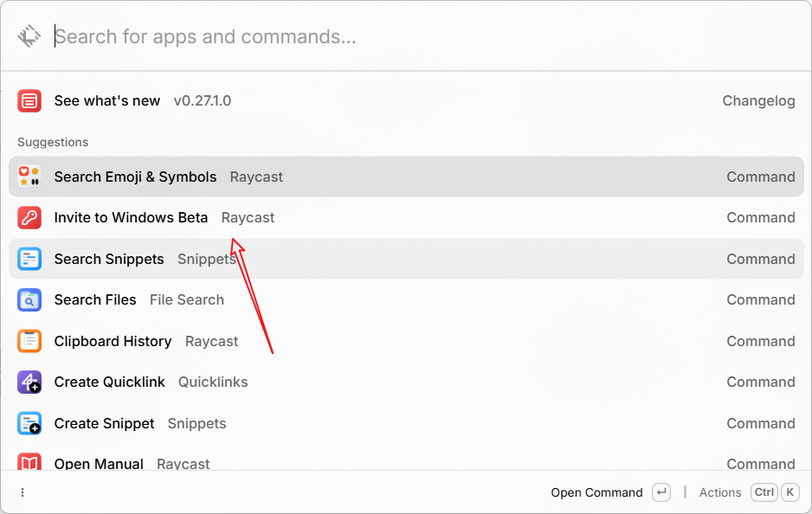Viewport: 812px width, 514px height.
Task: Select the Search Files command row
Action: tap(406, 299)
